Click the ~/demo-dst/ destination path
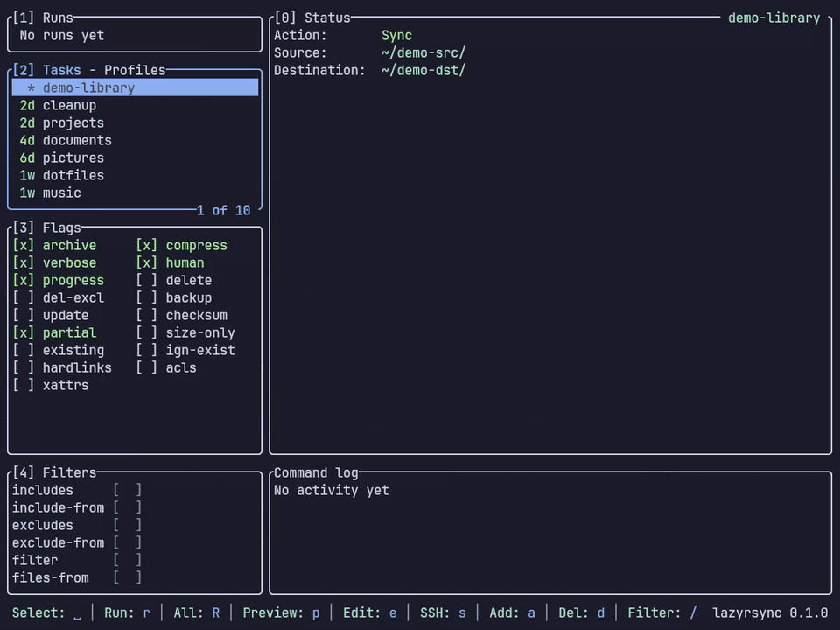 click(x=423, y=70)
